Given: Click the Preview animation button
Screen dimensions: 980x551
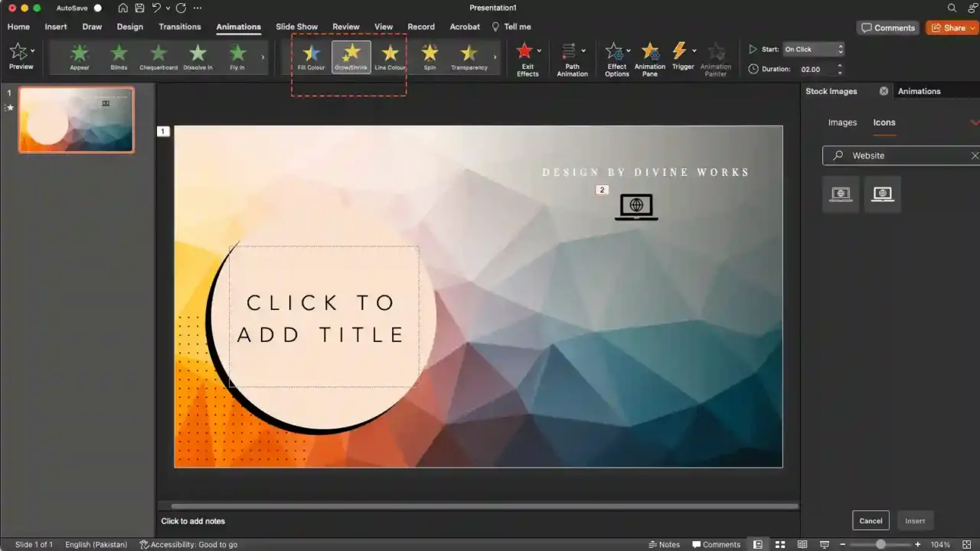Looking at the screenshot, I should 21,54.
